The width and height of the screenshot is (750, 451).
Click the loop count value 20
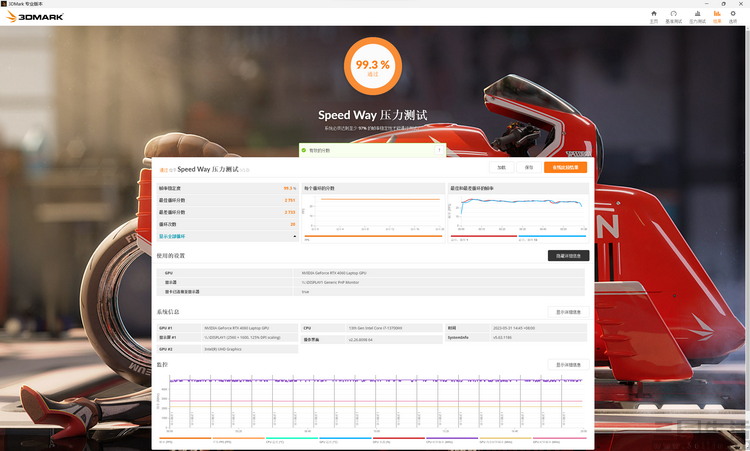pyautogui.click(x=293, y=224)
